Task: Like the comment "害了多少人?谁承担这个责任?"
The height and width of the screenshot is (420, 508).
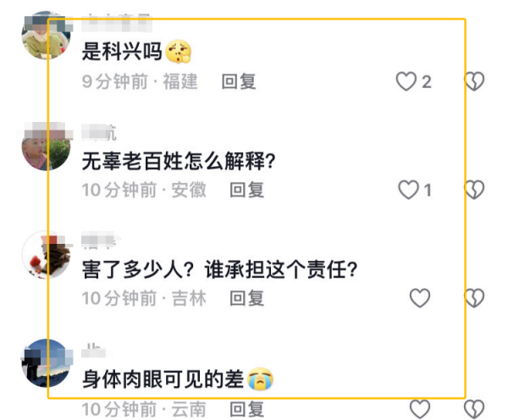Action: point(420,298)
